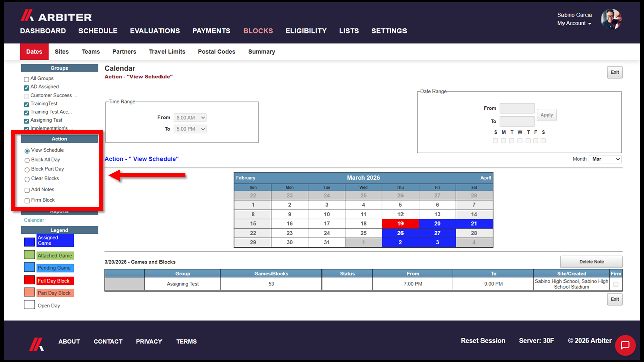Click the blue Assigned Game legend swatch
Image resolution: width=644 pixels, height=362 pixels.
pos(30,242)
